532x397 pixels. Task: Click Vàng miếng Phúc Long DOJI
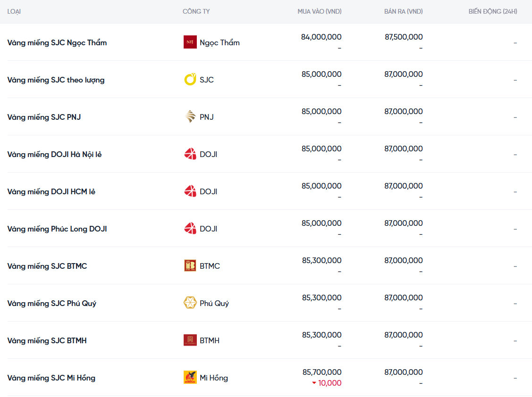click(x=57, y=229)
